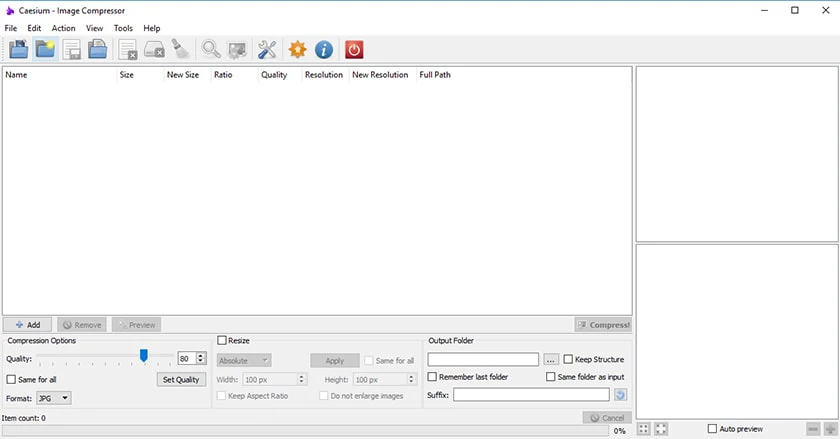The image size is (840, 439).
Task: Sort by Ratio column header
Action: pyautogui.click(x=223, y=75)
